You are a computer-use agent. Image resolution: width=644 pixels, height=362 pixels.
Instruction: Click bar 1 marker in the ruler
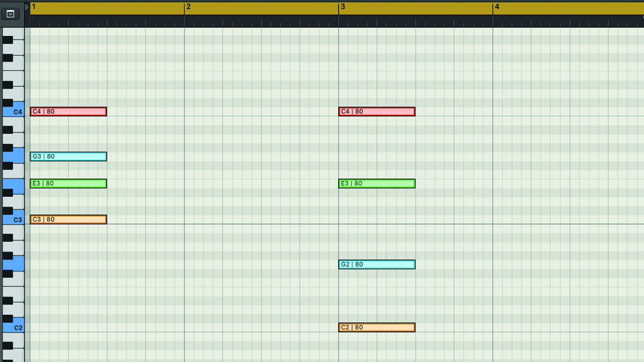point(34,7)
